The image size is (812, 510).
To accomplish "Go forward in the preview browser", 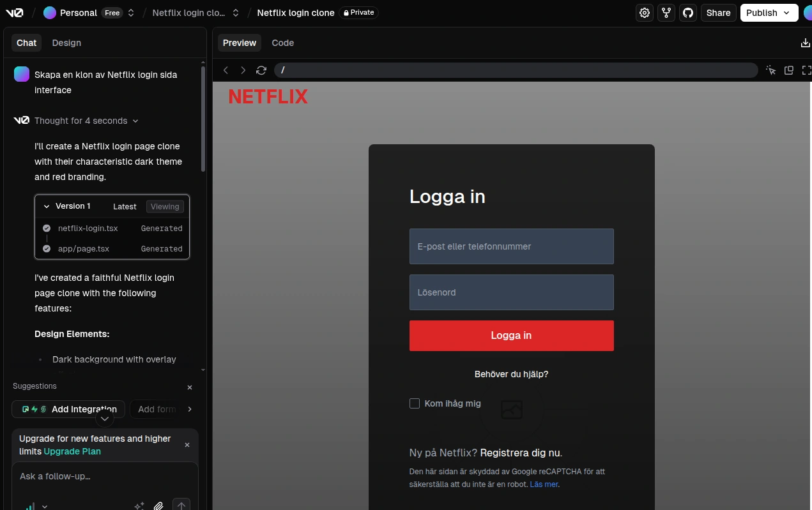I will (243, 70).
